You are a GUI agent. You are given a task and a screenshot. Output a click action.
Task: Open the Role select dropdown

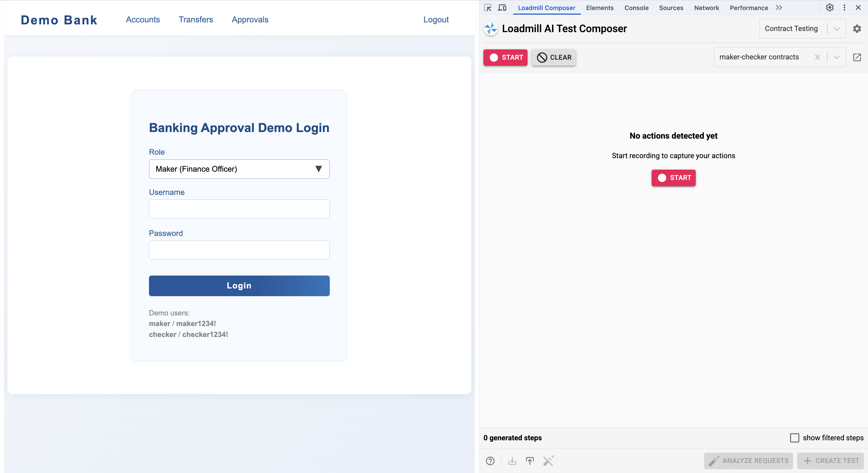coord(239,169)
